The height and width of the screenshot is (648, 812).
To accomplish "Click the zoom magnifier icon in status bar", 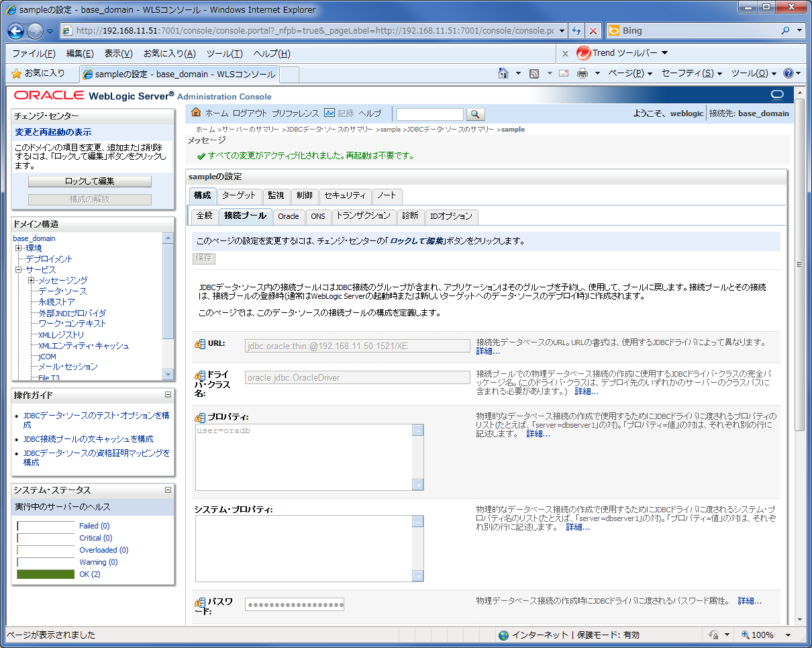I will (746, 635).
